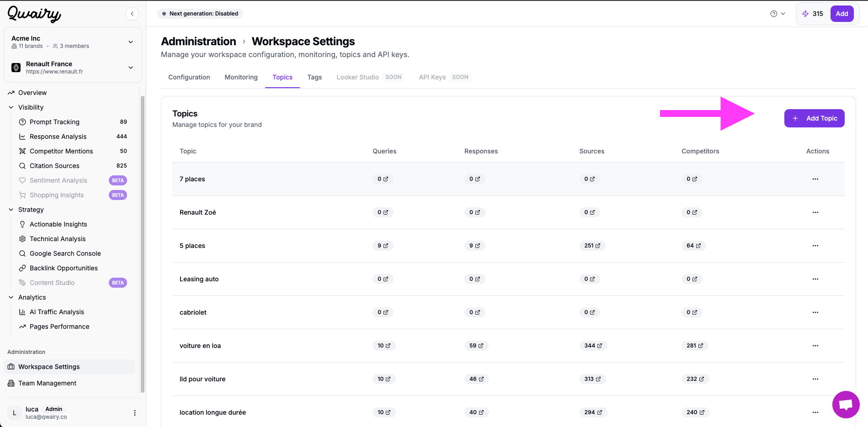Image resolution: width=868 pixels, height=427 pixels.
Task: Open Technical Analysis gear icon
Action: point(22,239)
